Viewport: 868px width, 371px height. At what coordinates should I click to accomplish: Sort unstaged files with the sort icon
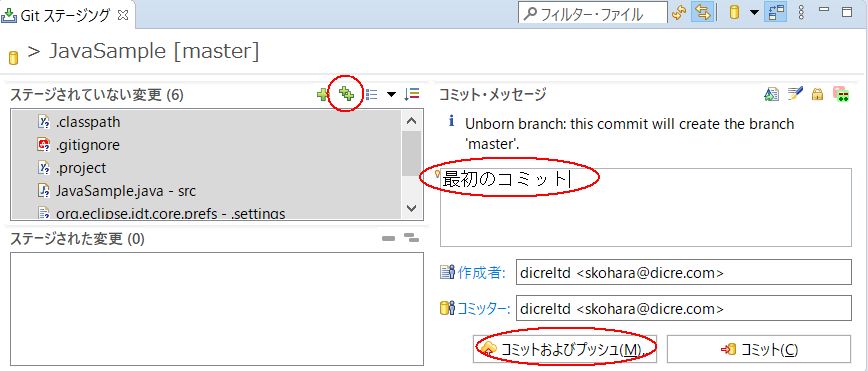[412, 94]
